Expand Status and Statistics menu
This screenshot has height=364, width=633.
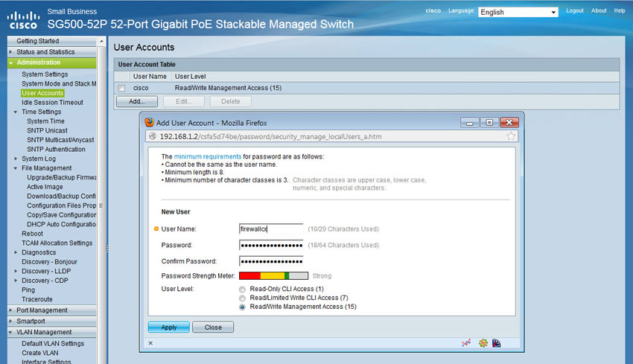11,51
